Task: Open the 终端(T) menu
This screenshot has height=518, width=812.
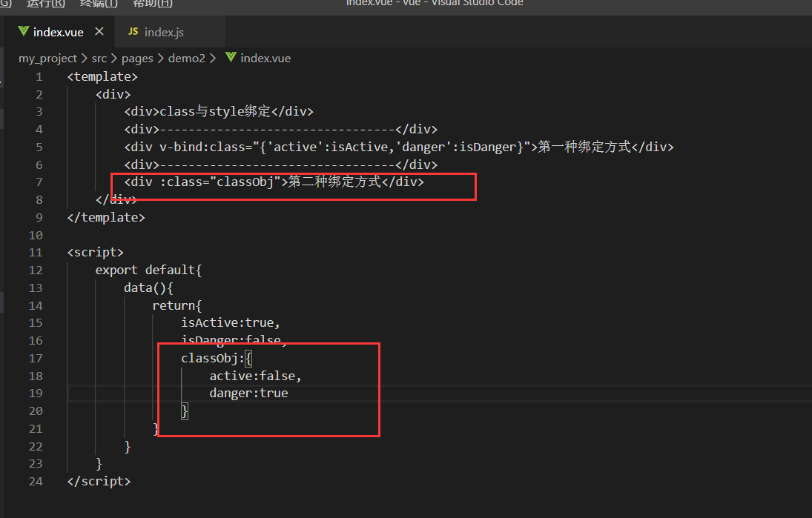Action: coord(99,4)
